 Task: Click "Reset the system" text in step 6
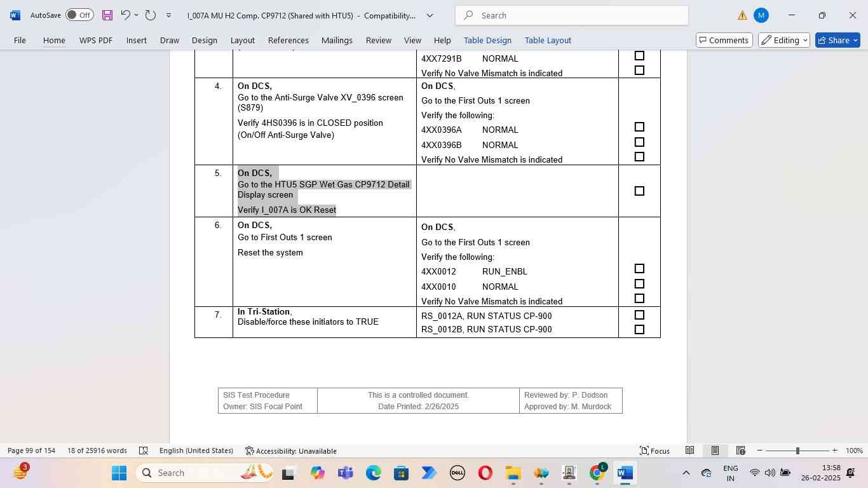pyautogui.click(x=270, y=253)
